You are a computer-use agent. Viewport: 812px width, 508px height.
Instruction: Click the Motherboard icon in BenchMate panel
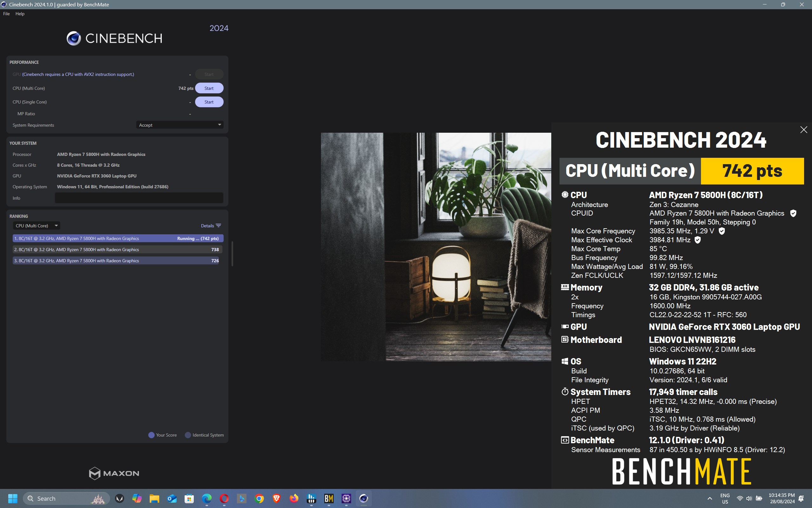tap(565, 339)
